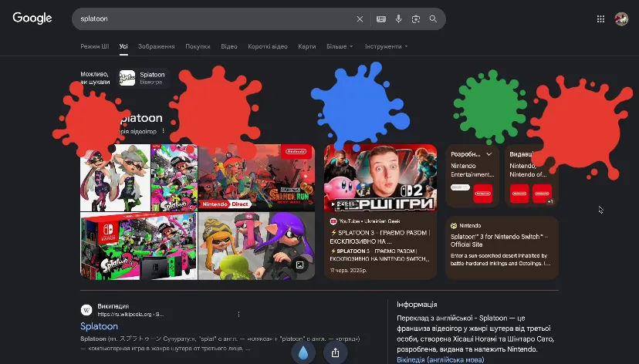Open the 'Splatoon Відеогра' suggestion chip
This screenshot has width=639, height=364.
click(144, 78)
